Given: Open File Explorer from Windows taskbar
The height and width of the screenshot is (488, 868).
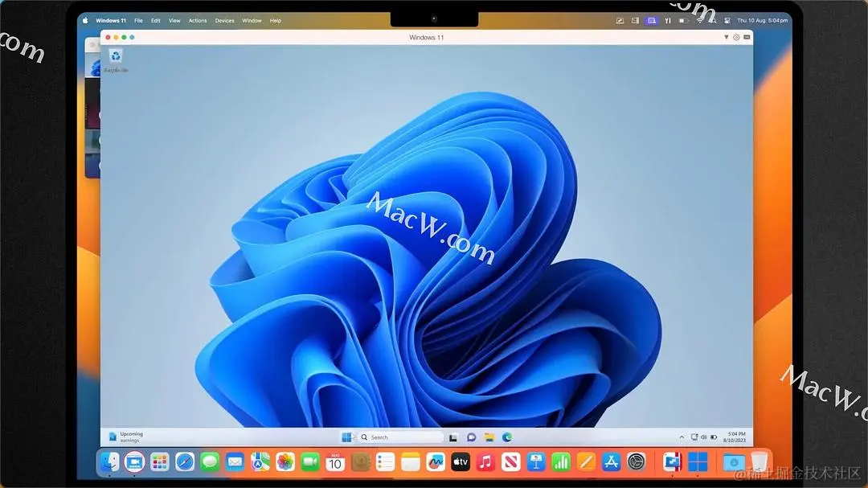Looking at the screenshot, I should point(489,437).
